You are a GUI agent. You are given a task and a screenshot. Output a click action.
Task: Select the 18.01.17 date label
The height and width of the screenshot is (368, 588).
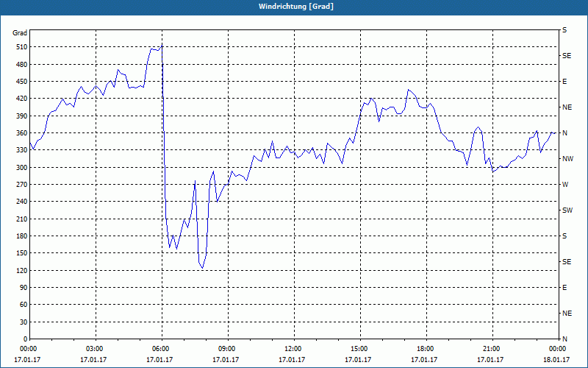pyautogui.click(x=556, y=359)
